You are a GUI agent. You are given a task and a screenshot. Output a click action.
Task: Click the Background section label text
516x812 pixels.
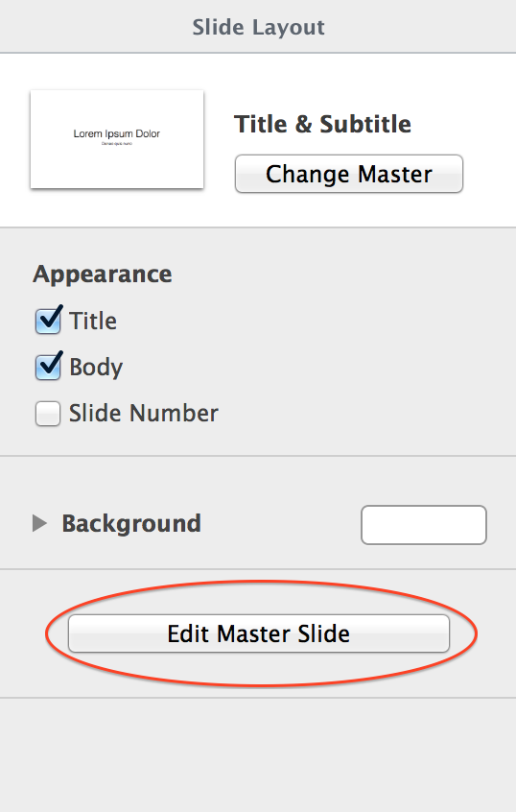tap(131, 523)
